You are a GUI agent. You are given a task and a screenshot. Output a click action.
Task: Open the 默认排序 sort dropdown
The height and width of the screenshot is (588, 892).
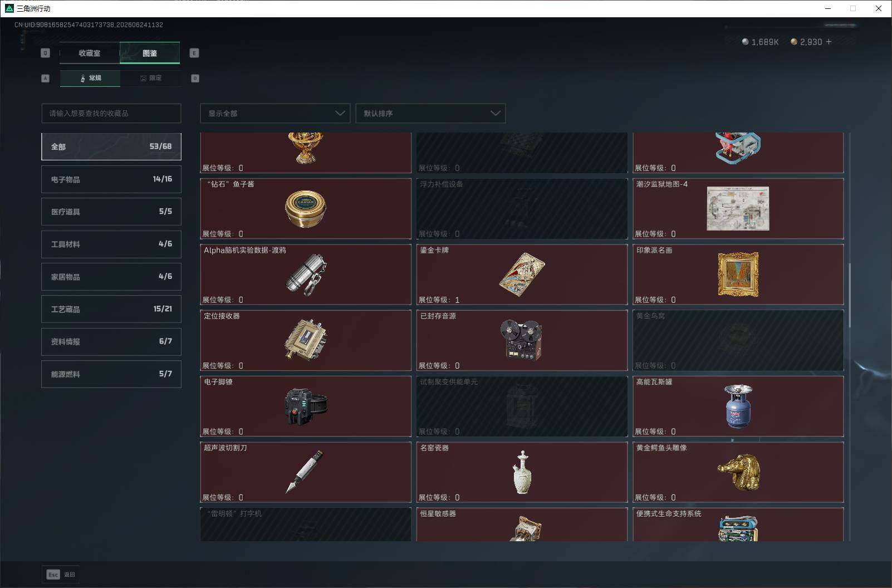pyautogui.click(x=430, y=113)
